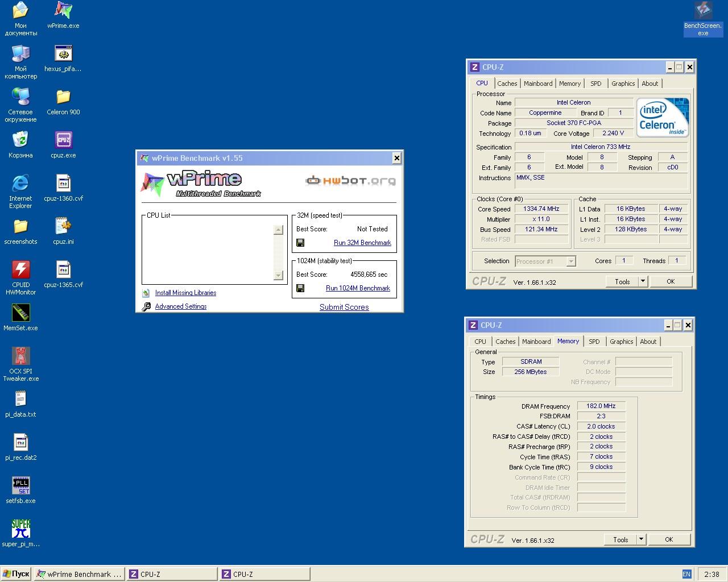Activate wPrime Benchmark taskbar button
Screen dimensions: 728x582
pos(79,574)
